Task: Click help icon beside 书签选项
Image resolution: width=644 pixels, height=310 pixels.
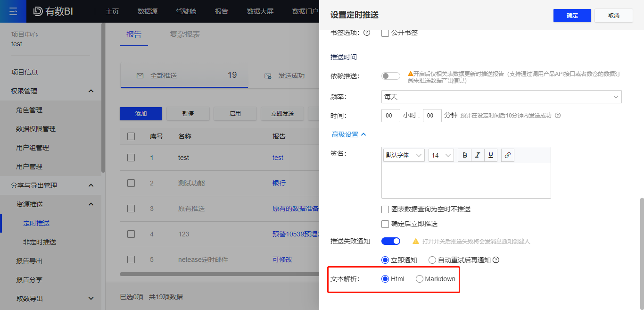Action: (366, 33)
